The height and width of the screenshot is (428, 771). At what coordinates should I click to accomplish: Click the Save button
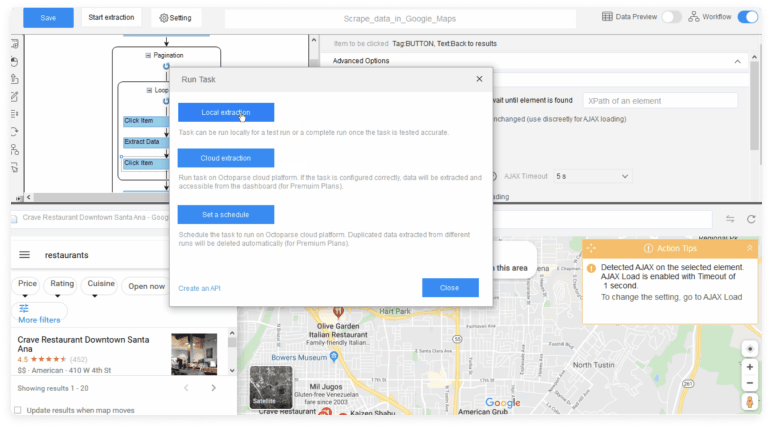(48, 18)
